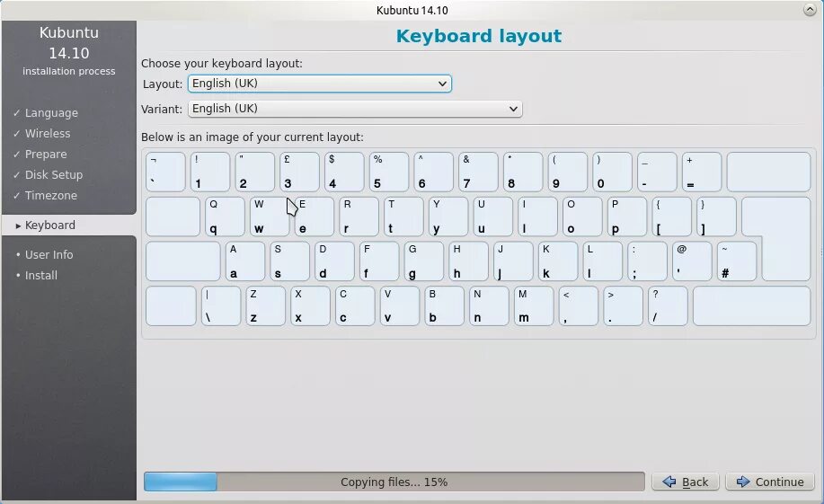Click the ampersand 7 key
This screenshot has height=504, width=824.
[478, 172]
